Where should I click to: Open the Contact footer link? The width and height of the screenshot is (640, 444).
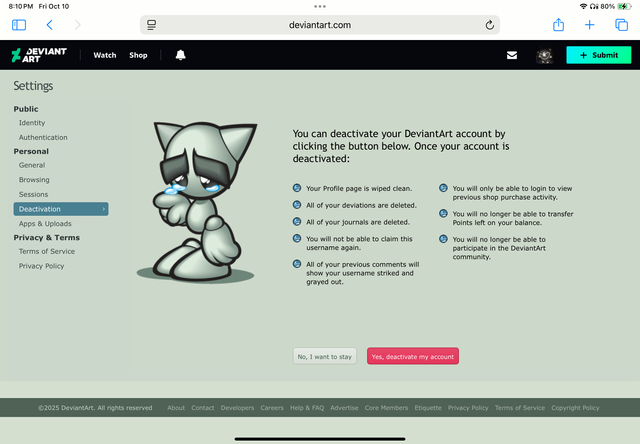(x=202, y=408)
